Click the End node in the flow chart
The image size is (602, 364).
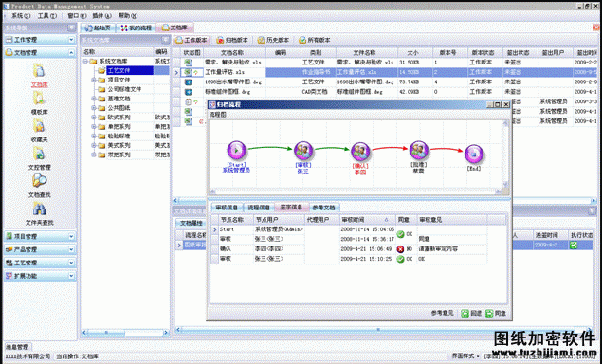[x=474, y=154]
